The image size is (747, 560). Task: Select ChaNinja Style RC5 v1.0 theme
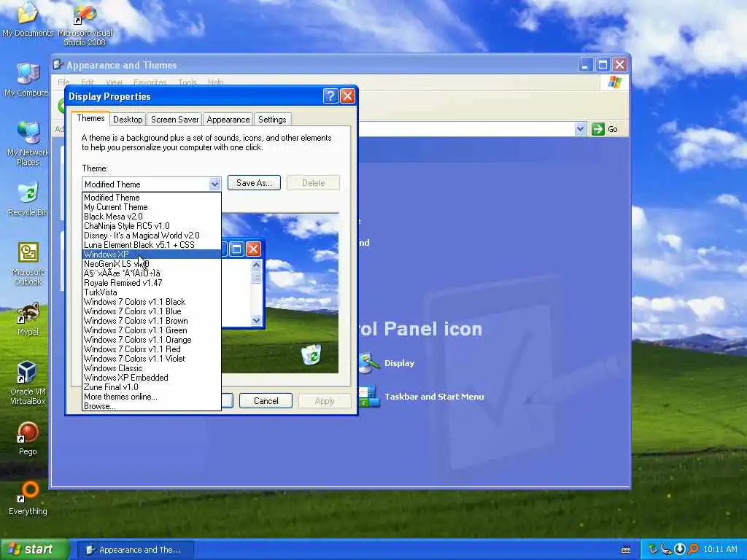[x=152, y=226]
